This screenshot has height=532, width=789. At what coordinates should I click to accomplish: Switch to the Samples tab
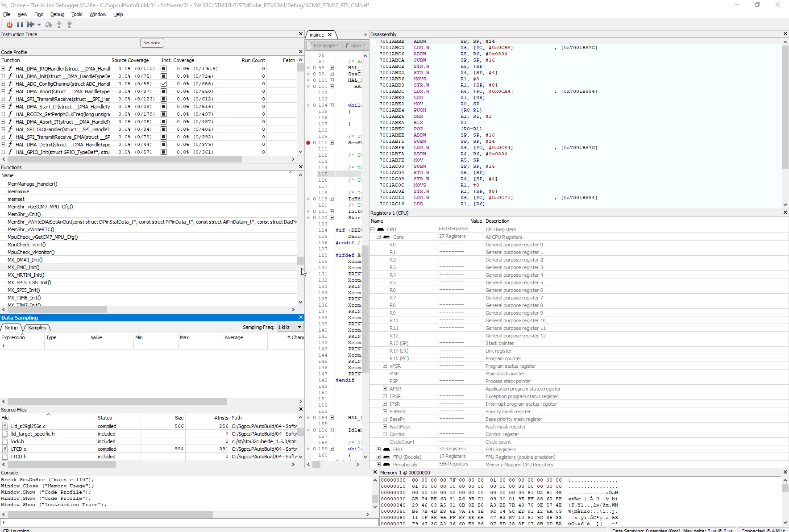click(x=37, y=328)
